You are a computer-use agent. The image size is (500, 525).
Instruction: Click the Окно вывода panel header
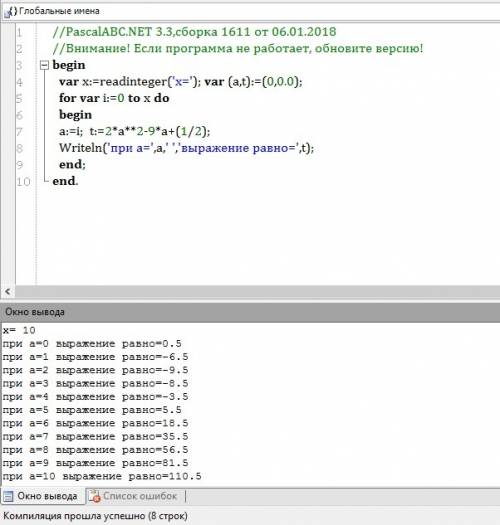click(250, 312)
